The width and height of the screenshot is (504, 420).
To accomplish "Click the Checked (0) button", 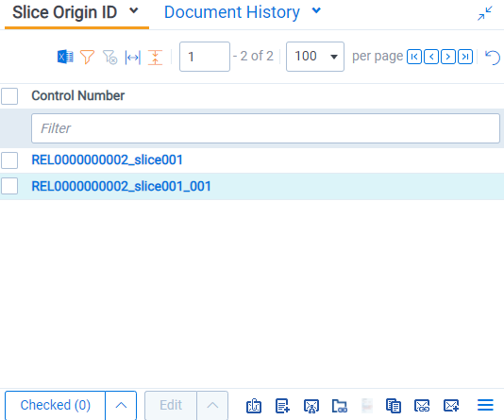I will (56, 405).
